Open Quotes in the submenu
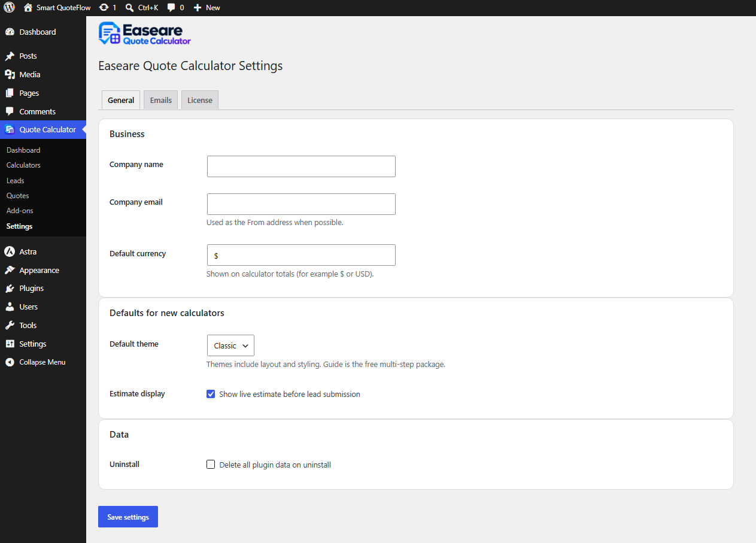The image size is (756, 543). [x=18, y=196]
